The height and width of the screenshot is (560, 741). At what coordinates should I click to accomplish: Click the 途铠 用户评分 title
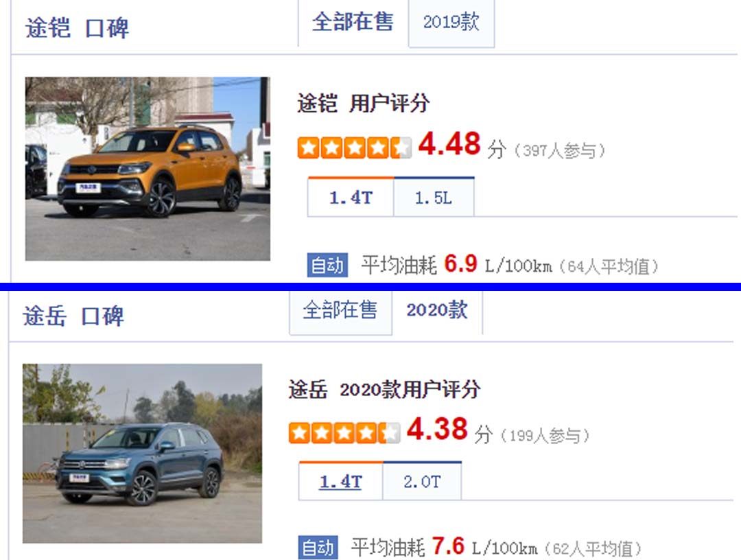(364, 103)
